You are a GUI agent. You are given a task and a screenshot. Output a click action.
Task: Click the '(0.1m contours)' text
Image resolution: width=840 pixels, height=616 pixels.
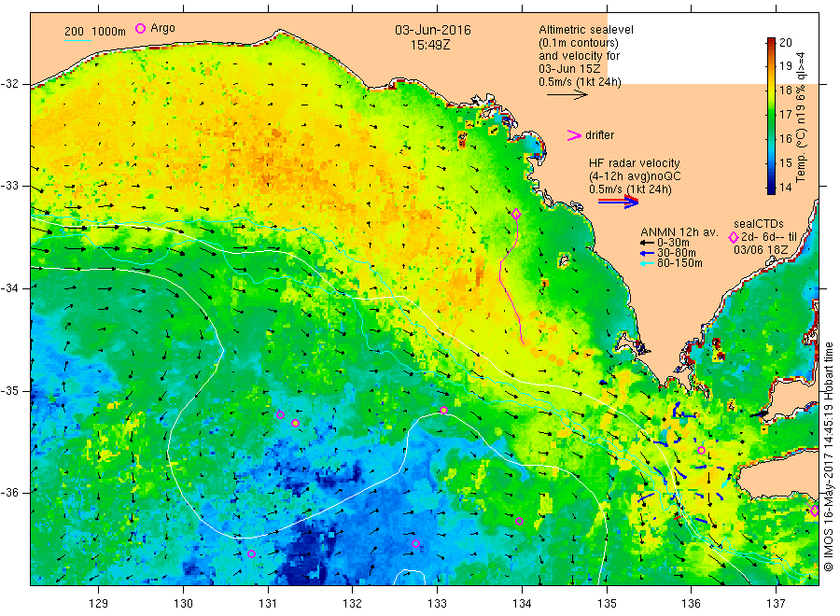(579, 43)
